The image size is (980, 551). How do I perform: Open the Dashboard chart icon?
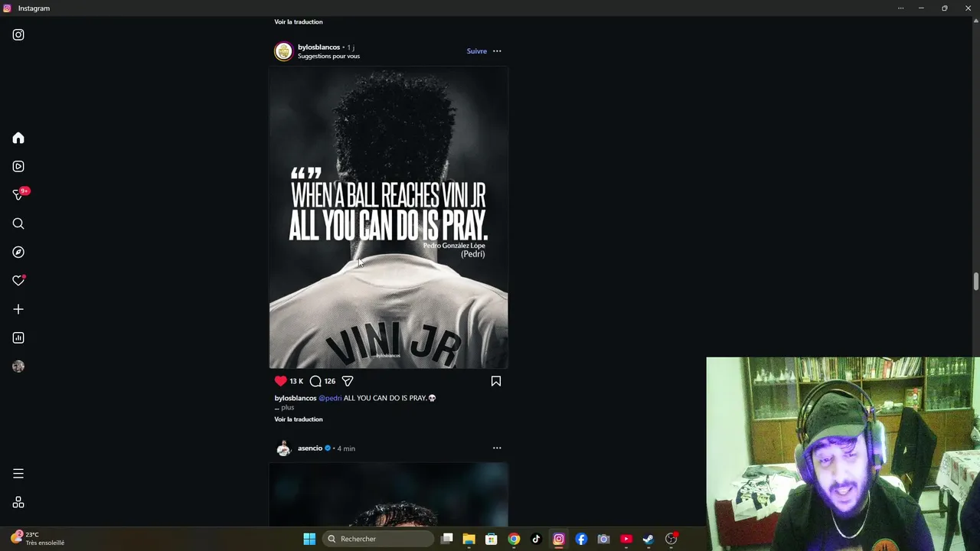(18, 337)
